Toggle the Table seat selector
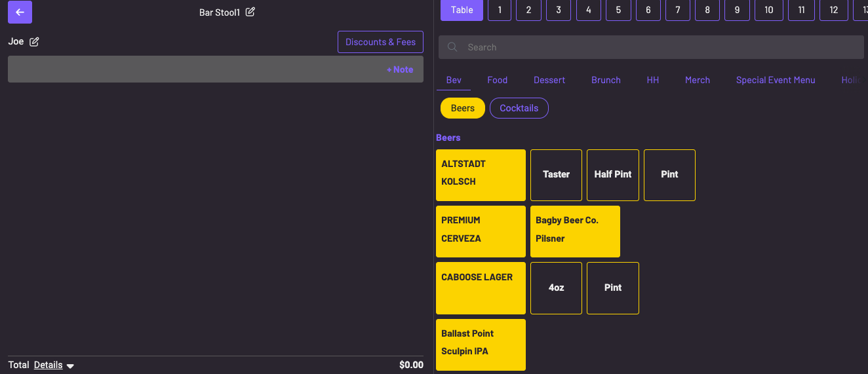 click(462, 10)
